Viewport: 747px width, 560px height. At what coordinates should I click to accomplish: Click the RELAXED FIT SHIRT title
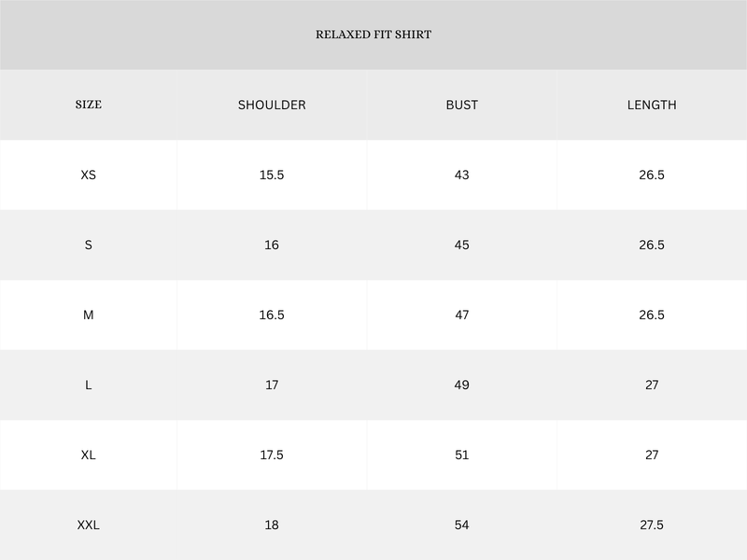pyautogui.click(x=373, y=35)
